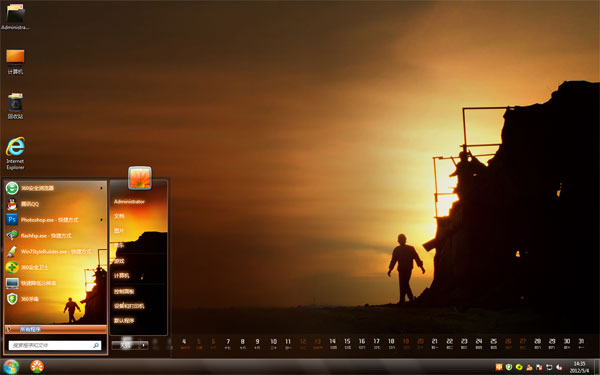Open Administrator folder in Start menu
The height and width of the screenshot is (375, 600).
(129, 202)
